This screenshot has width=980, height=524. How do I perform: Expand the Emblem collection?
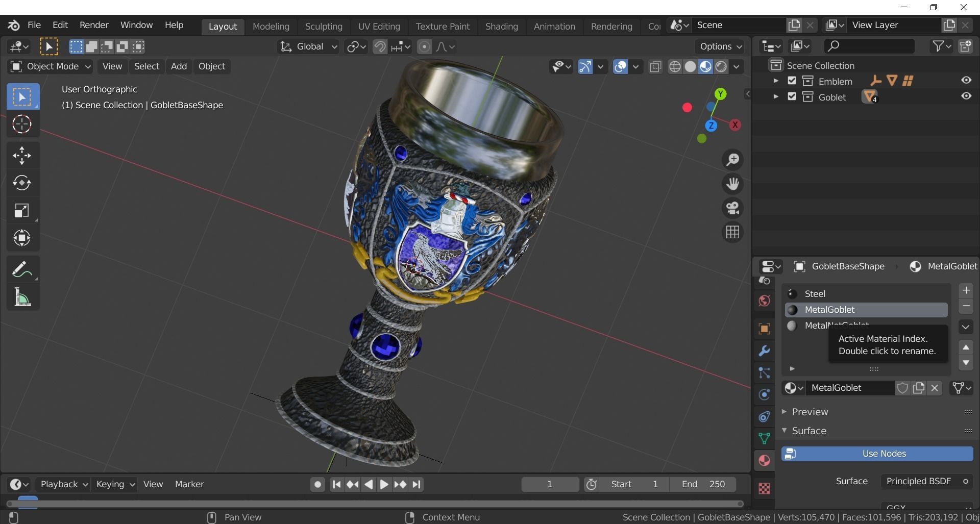tap(775, 81)
